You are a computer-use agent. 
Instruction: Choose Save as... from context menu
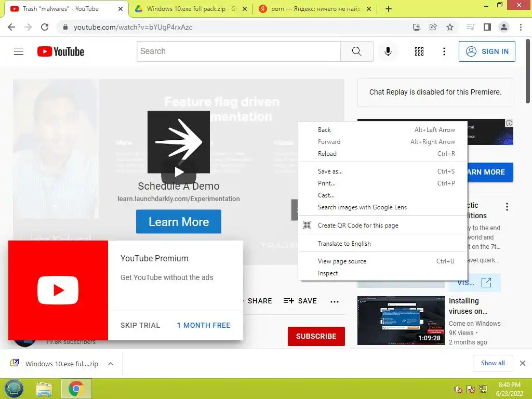(383, 171)
